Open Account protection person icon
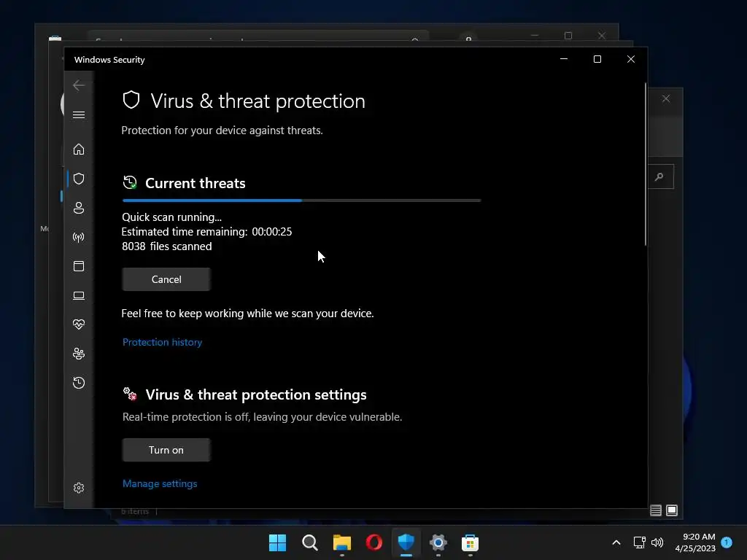The image size is (747, 560). pyautogui.click(x=79, y=208)
